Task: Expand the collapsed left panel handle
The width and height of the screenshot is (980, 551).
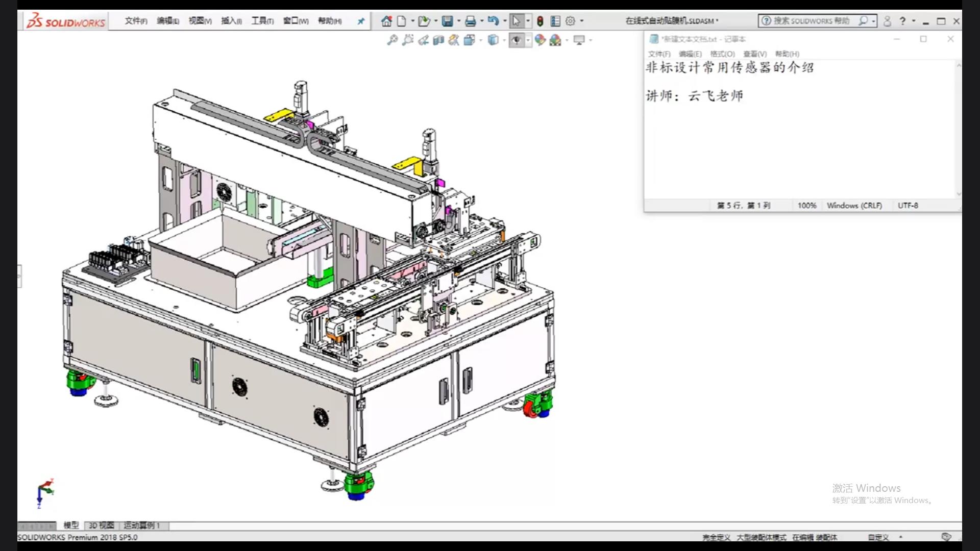Action: click(x=19, y=276)
